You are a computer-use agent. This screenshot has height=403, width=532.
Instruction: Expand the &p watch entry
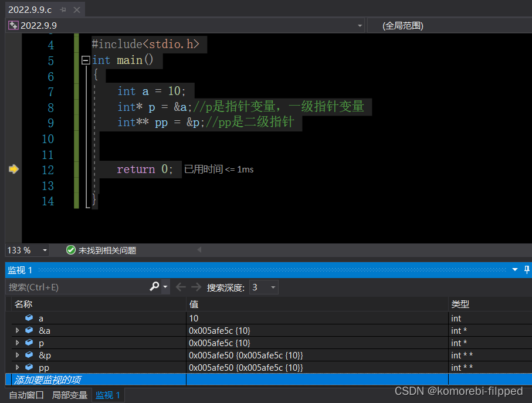[x=18, y=355]
